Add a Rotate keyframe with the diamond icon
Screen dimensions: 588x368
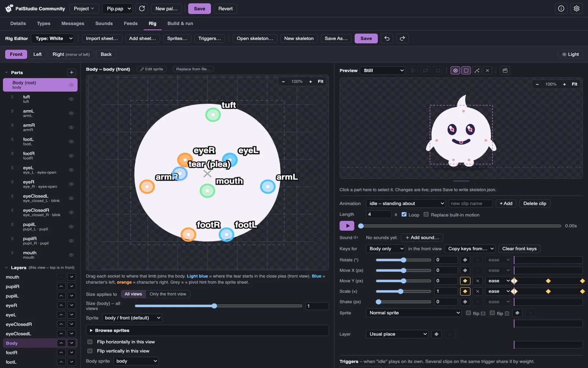point(465,260)
